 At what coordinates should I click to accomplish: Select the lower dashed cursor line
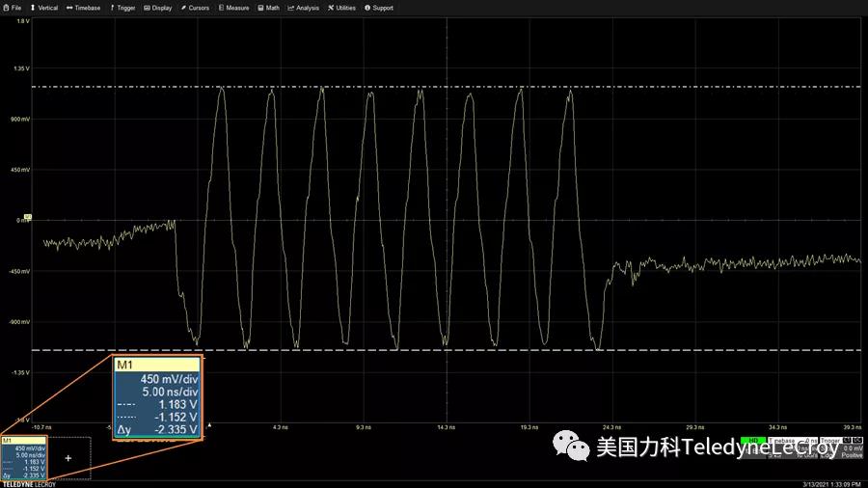[675, 349]
